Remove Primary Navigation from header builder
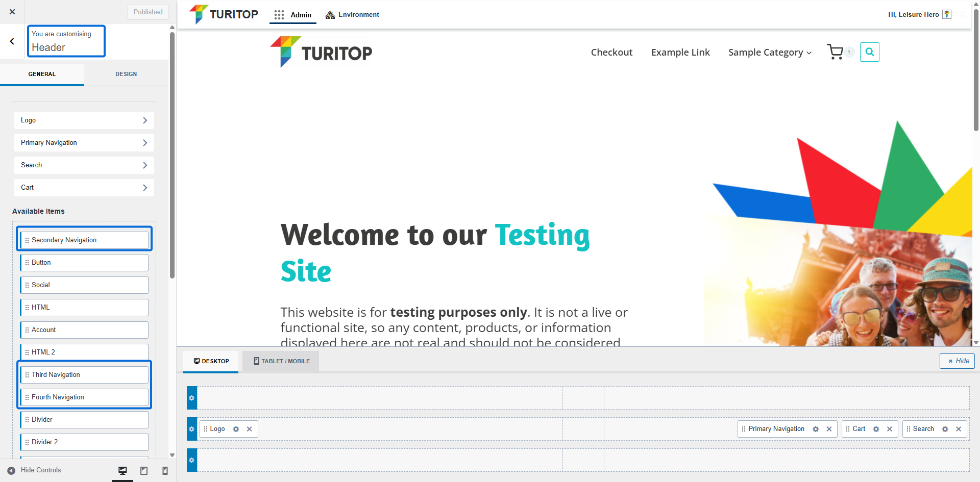The image size is (980, 482). [829, 429]
